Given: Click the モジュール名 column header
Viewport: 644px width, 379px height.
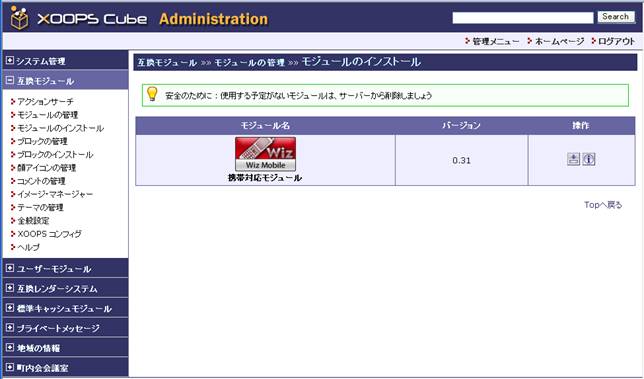Looking at the screenshot, I should (265, 126).
